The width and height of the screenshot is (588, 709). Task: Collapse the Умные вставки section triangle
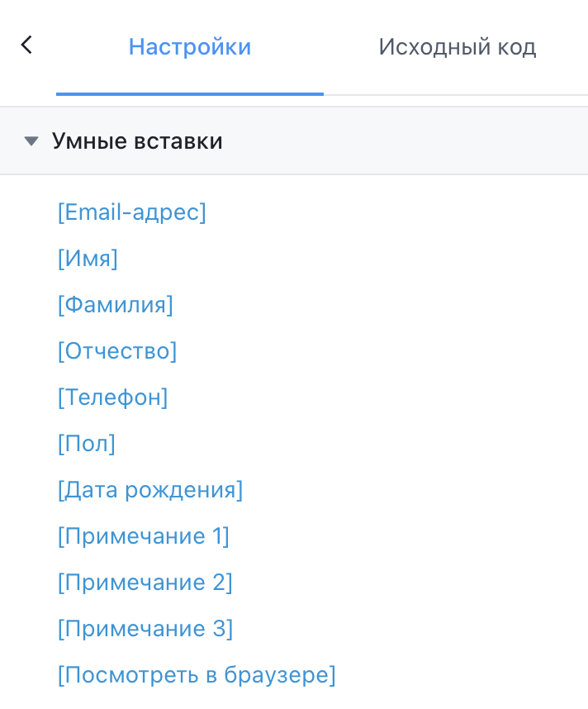tap(31, 140)
